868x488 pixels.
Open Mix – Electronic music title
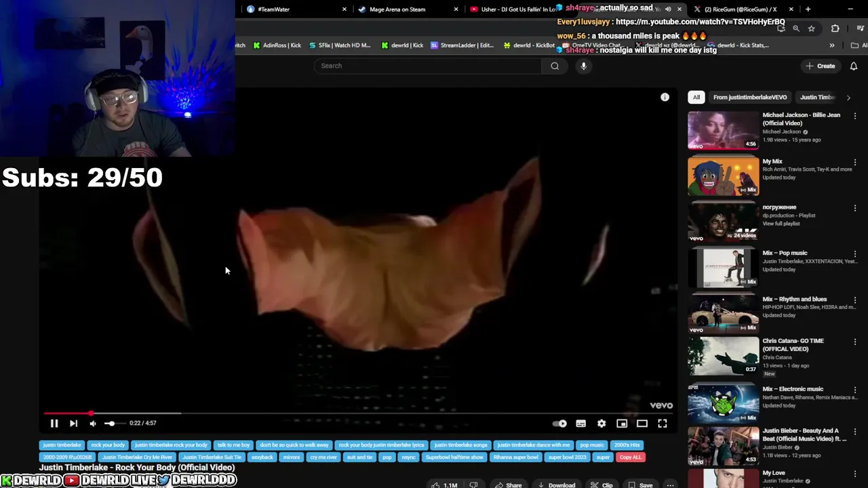point(793,389)
